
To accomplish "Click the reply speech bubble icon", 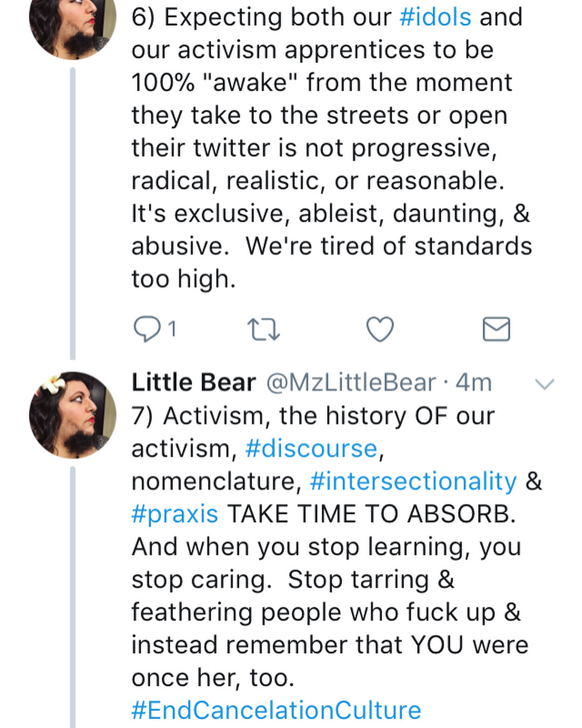I will (147, 329).
